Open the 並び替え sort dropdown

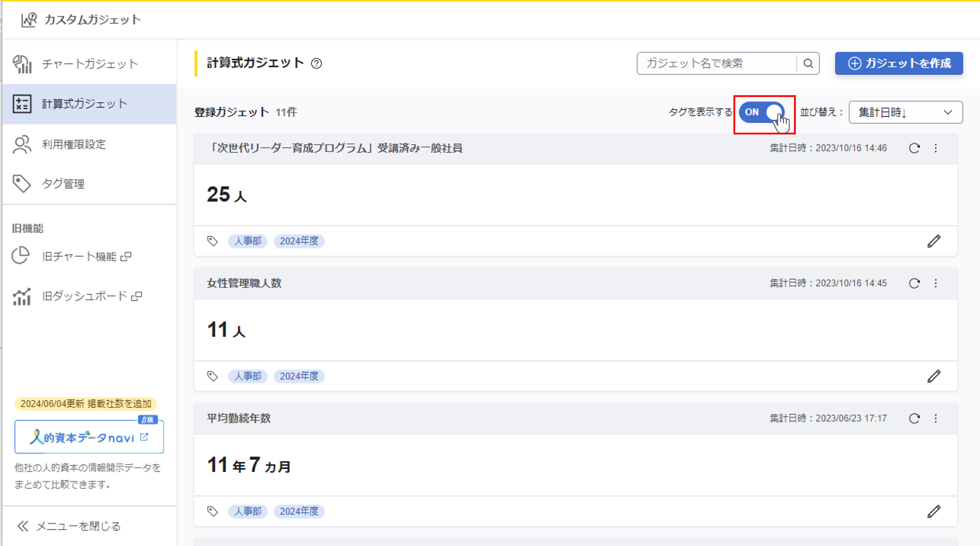(x=905, y=112)
